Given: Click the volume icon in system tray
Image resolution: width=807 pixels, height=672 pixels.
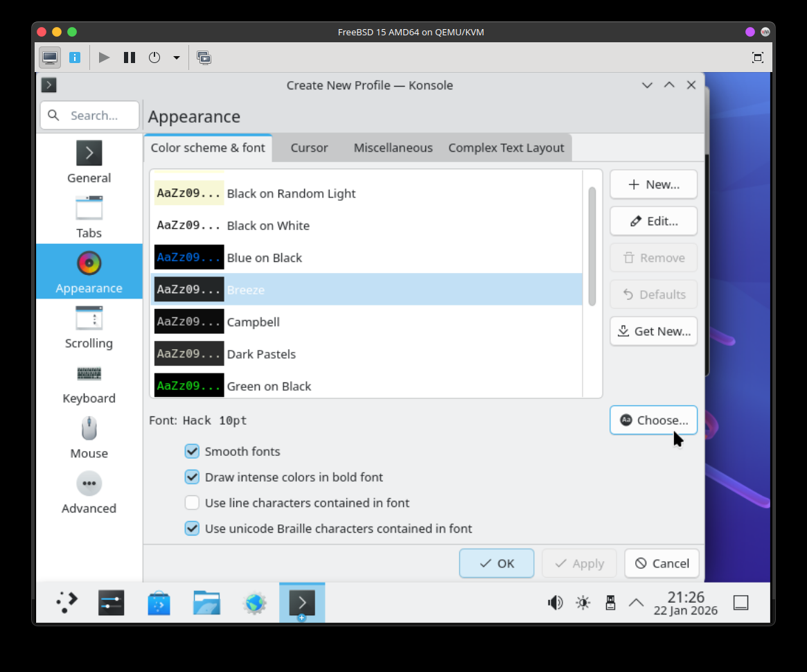Looking at the screenshot, I should click(555, 603).
